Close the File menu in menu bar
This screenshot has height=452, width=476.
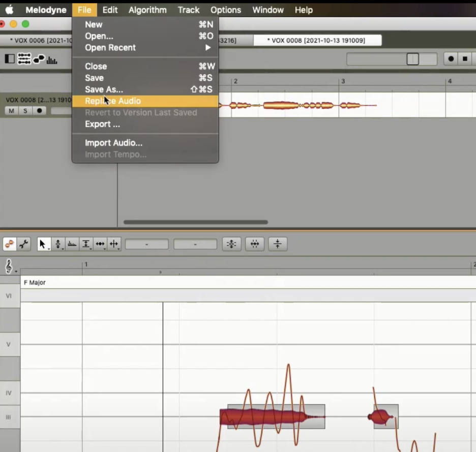click(x=84, y=10)
